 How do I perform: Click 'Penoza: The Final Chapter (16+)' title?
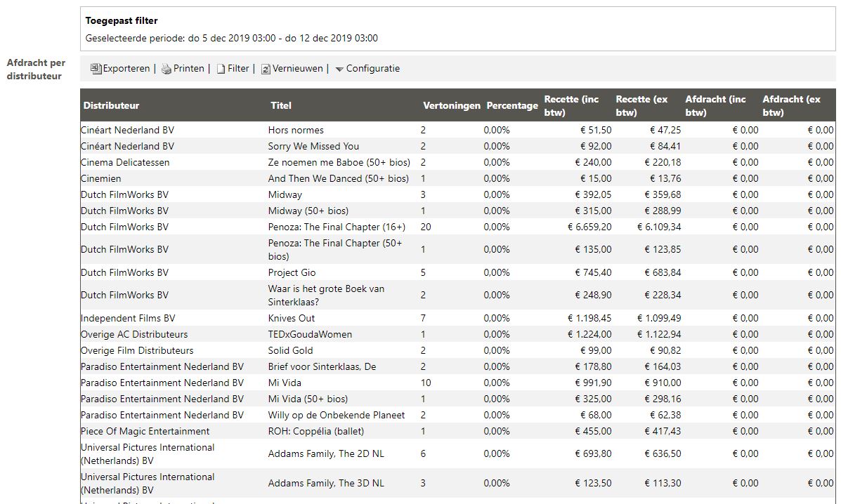click(337, 227)
